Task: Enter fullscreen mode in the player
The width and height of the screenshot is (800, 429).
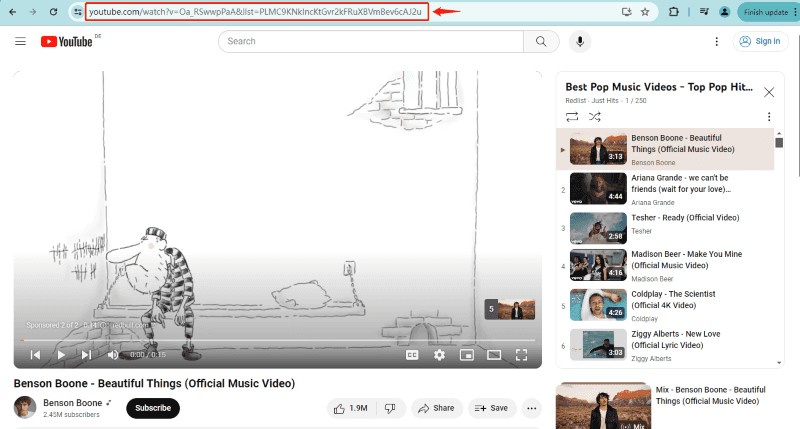Action: pyautogui.click(x=521, y=354)
